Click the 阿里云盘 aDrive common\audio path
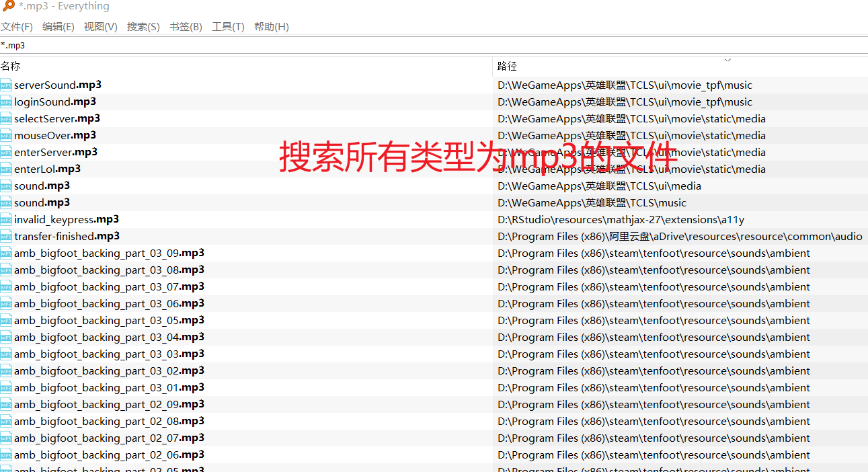The width and height of the screenshot is (868, 472). 680,236
